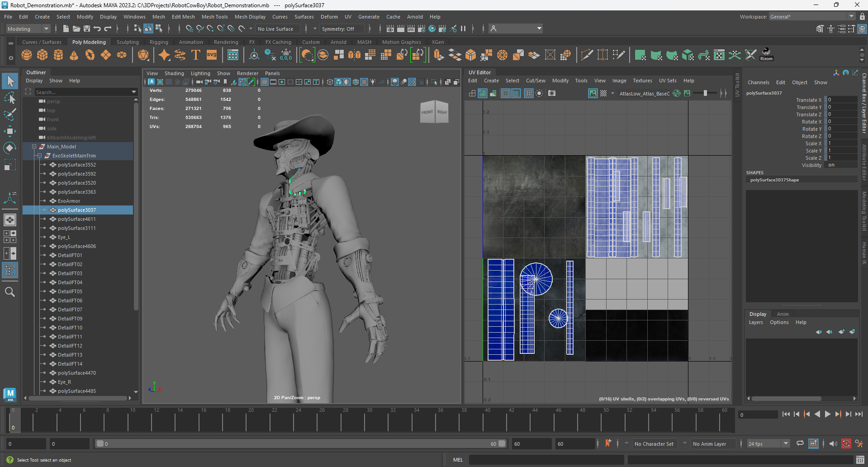Toggle the timeline loop playback button
Viewport: 868px width, 467px height.
pos(800,443)
